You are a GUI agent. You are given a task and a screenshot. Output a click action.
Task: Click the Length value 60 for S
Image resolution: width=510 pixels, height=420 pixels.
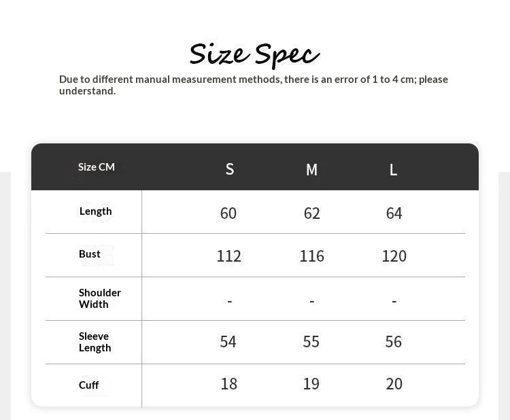tap(228, 213)
